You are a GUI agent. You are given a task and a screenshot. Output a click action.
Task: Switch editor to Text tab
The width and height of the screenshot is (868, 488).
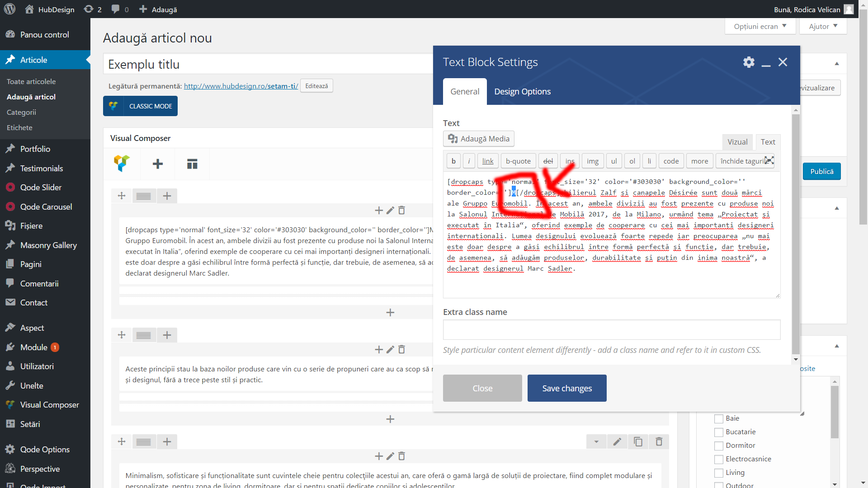pos(768,142)
